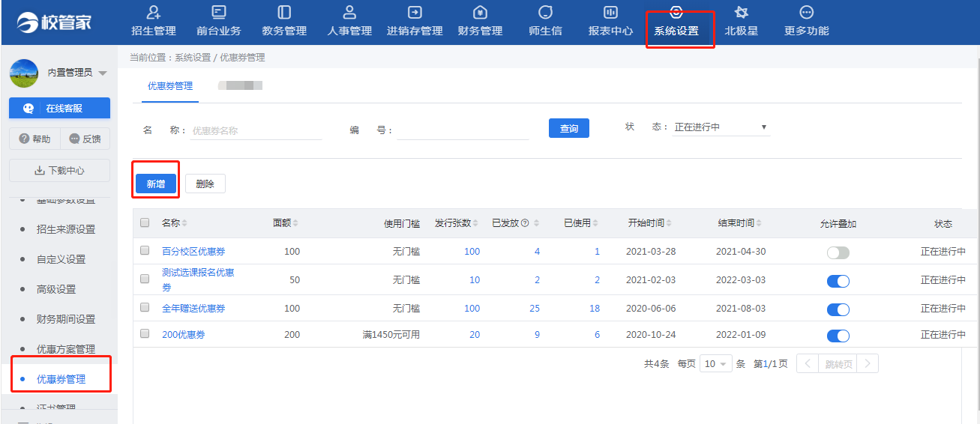Image resolution: width=980 pixels, height=424 pixels.
Task: Click the 查询 search button
Action: click(x=569, y=129)
